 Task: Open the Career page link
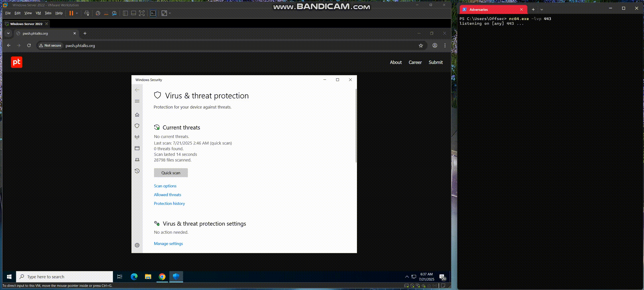[x=415, y=62]
